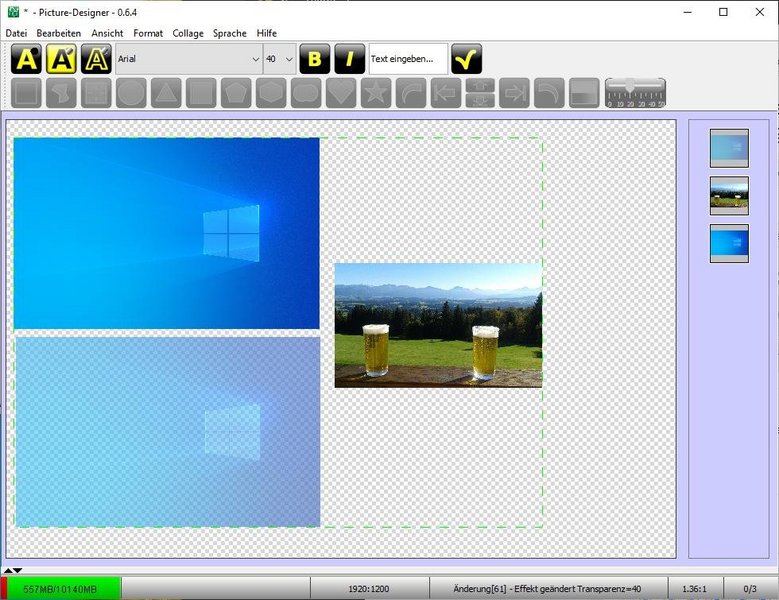Open the Hilfe menu
Image resolution: width=779 pixels, height=600 pixels.
267,33
